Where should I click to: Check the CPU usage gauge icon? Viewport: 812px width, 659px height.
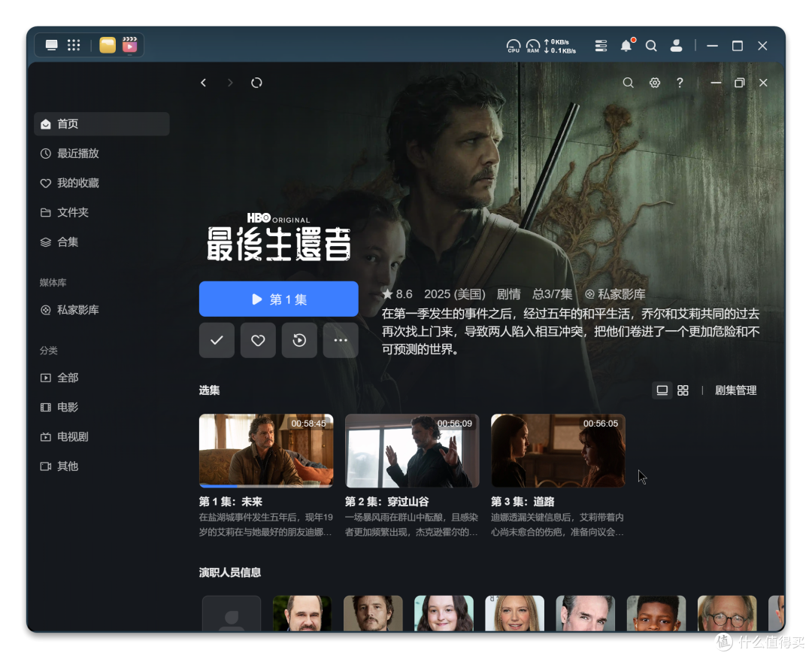[514, 46]
